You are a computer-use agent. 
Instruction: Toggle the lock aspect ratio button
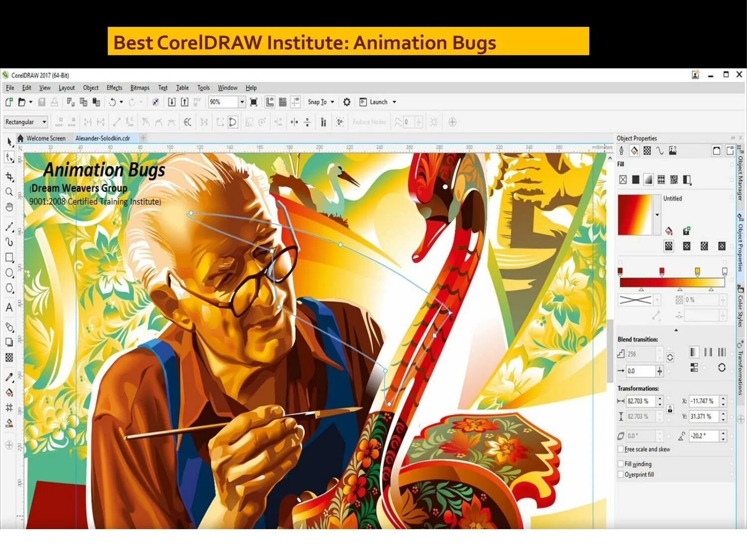tap(670, 409)
